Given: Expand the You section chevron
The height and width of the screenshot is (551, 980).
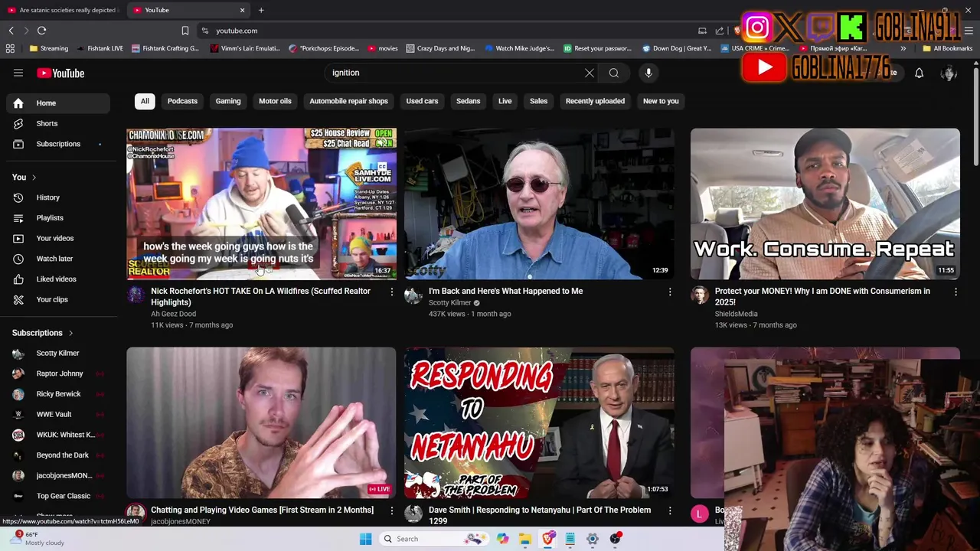Looking at the screenshot, I should 34,178.
